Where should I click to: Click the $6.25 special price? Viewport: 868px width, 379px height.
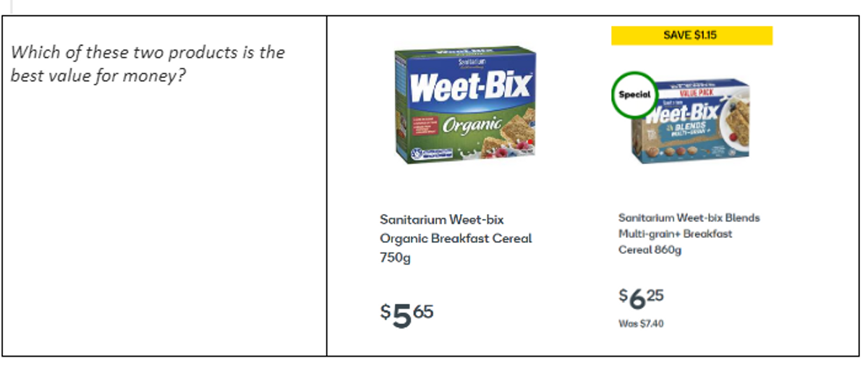point(641,297)
